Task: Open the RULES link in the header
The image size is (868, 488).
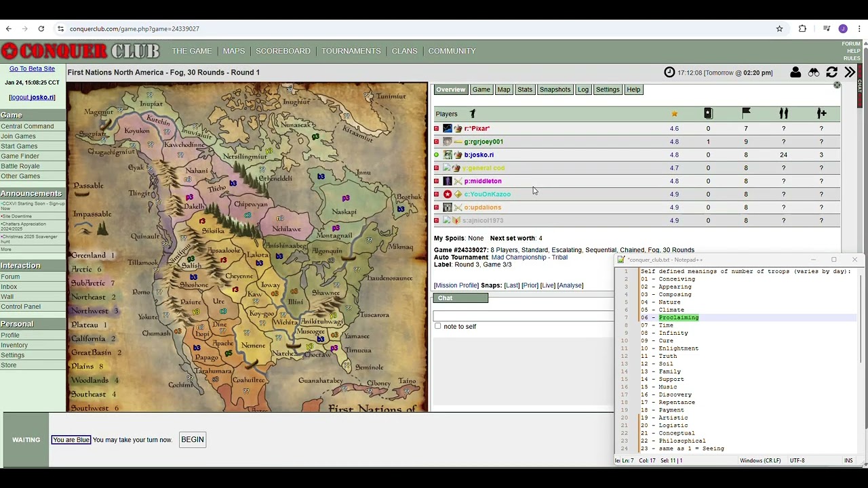Action: [x=852, y=58]
